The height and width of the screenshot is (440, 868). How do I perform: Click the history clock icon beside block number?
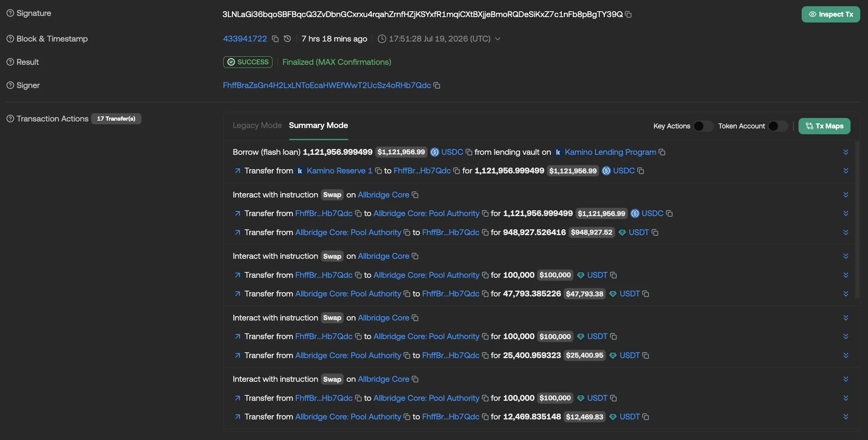[287, 39]
